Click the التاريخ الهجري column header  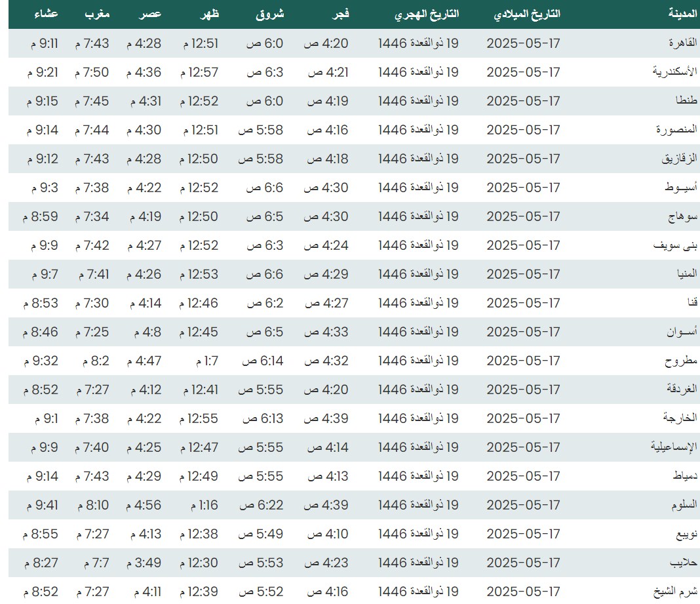tap(427, 14)
